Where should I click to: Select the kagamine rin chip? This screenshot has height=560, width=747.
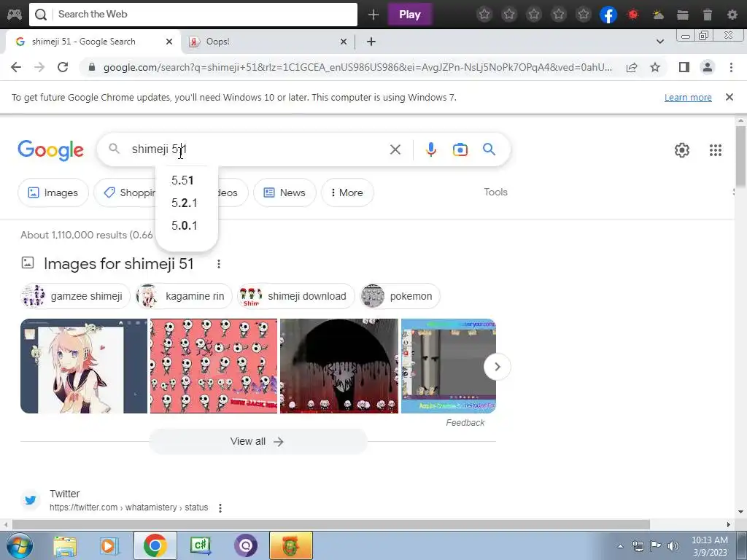click(184, 296)
